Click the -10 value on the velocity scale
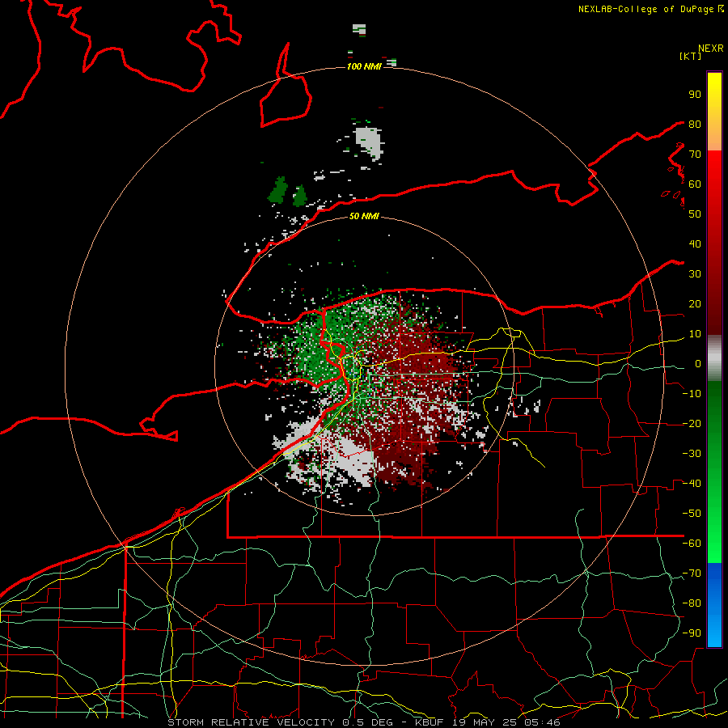The height and width of the screenshot is (728, 728). point(692,394)
